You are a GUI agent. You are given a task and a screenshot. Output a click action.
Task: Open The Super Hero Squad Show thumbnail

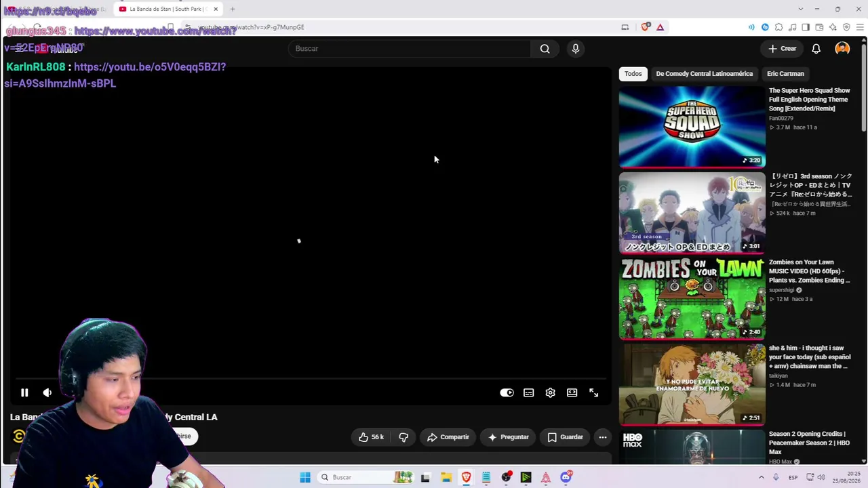692,127
